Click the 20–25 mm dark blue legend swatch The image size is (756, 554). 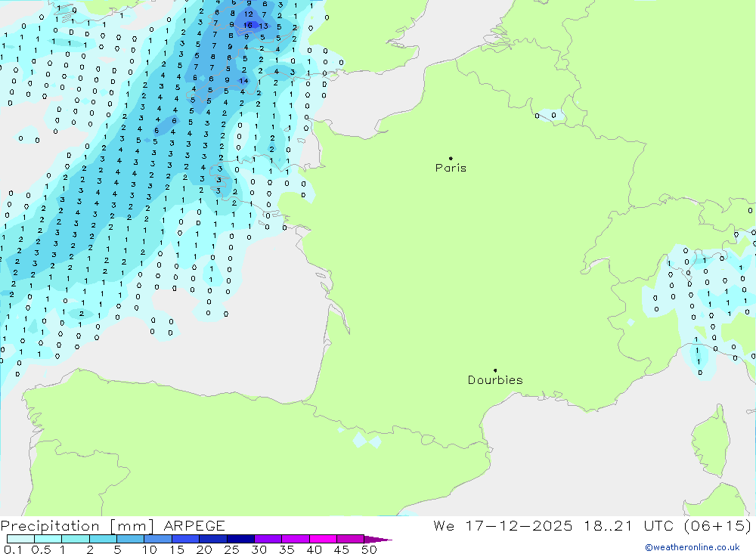point(213,539)
